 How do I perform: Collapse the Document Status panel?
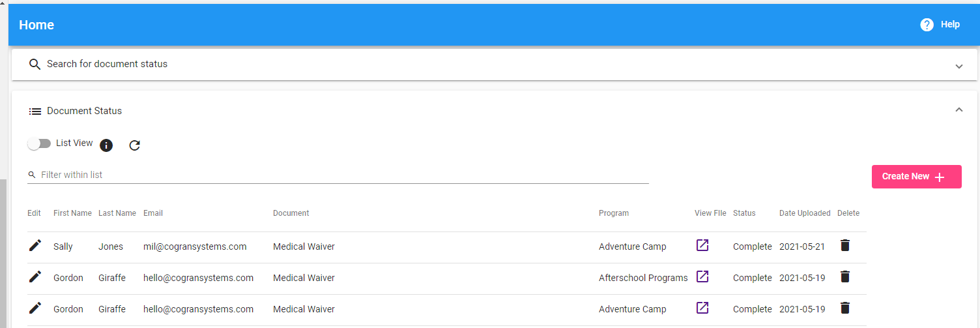point(958,110)
